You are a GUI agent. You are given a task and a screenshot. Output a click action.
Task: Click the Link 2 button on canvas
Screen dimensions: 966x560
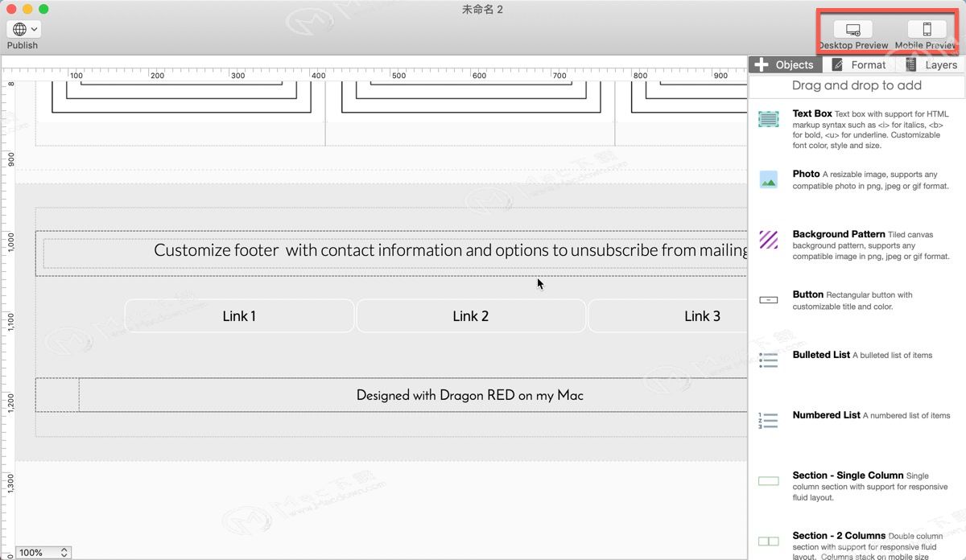coord(471,316)
